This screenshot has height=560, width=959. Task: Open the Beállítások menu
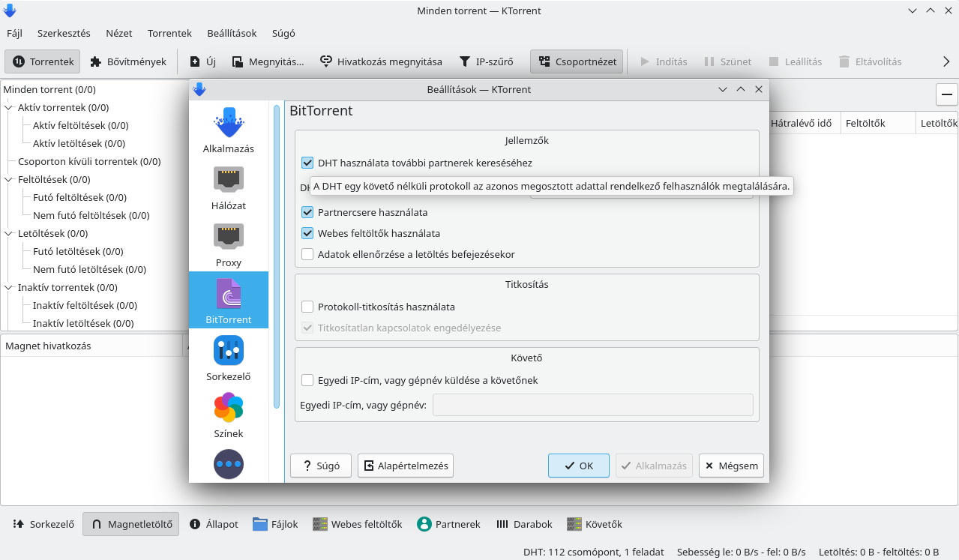[x=232, y=33]
